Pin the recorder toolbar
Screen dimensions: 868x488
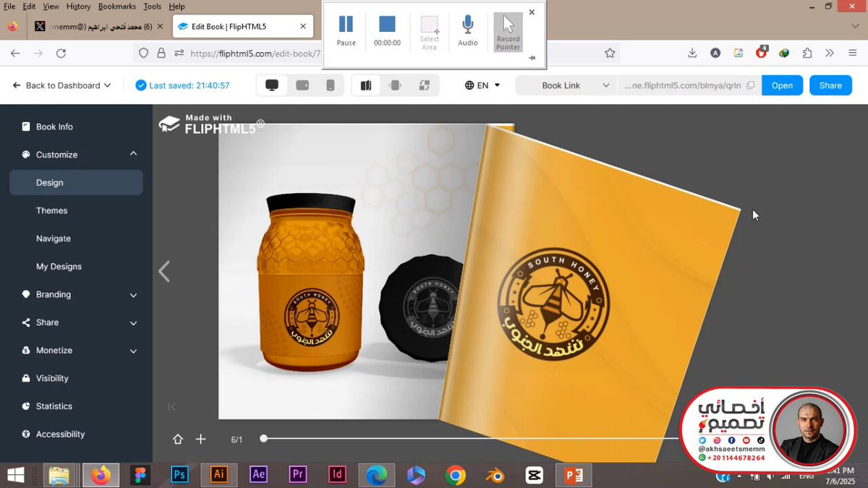(532, 58)
